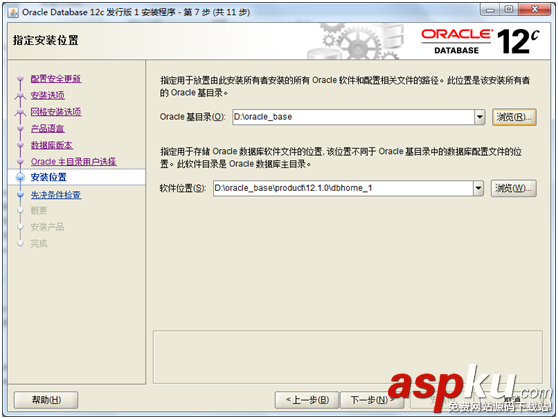Open the 配置安全更新 step link
558x419 pixels.
56,78
